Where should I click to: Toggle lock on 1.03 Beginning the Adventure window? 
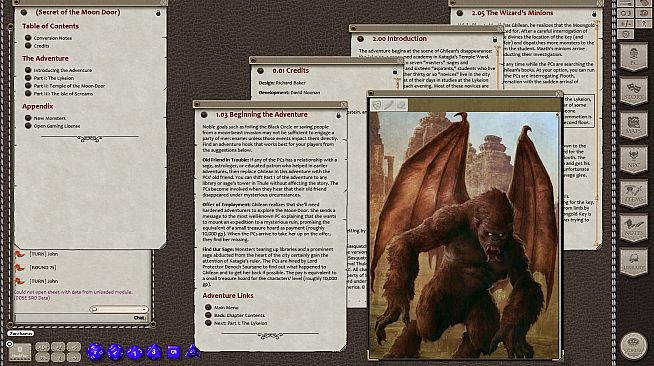point(339,115)
